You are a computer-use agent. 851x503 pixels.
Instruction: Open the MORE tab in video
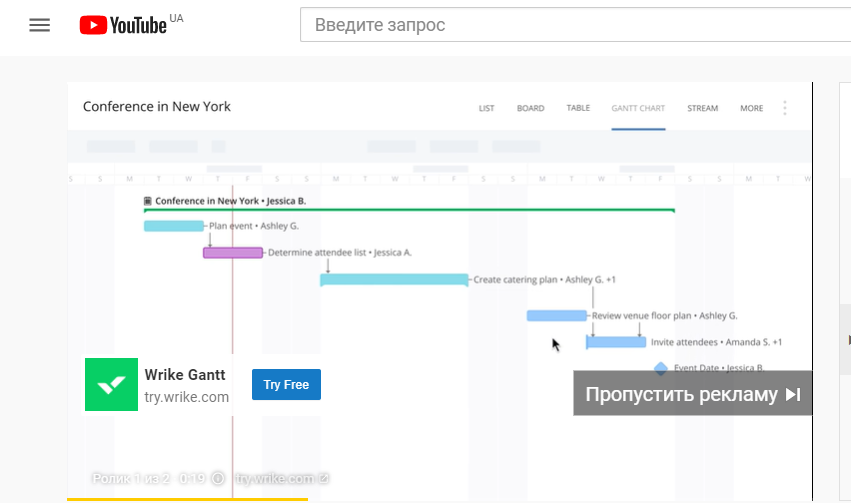pyautogui.click(x=752, y=109)
